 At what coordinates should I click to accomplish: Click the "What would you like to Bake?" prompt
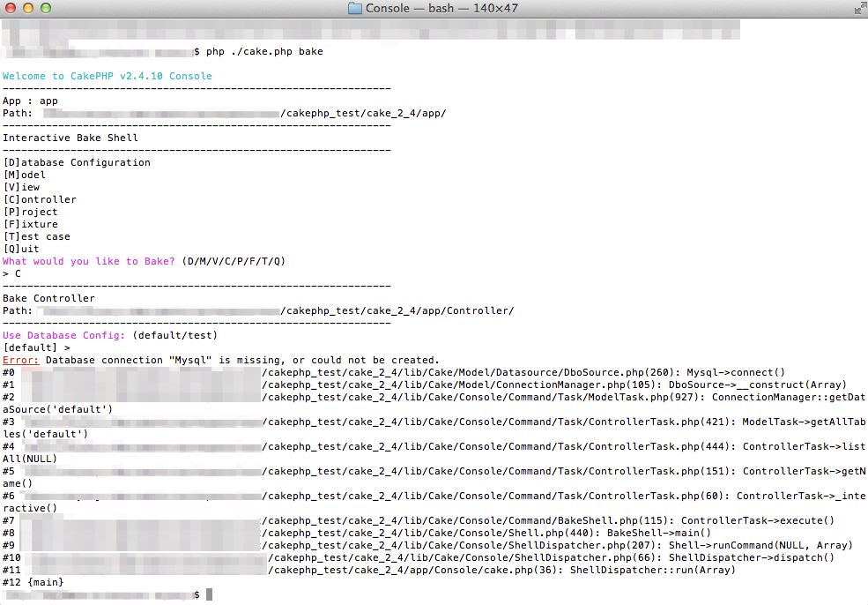(89, 262)
